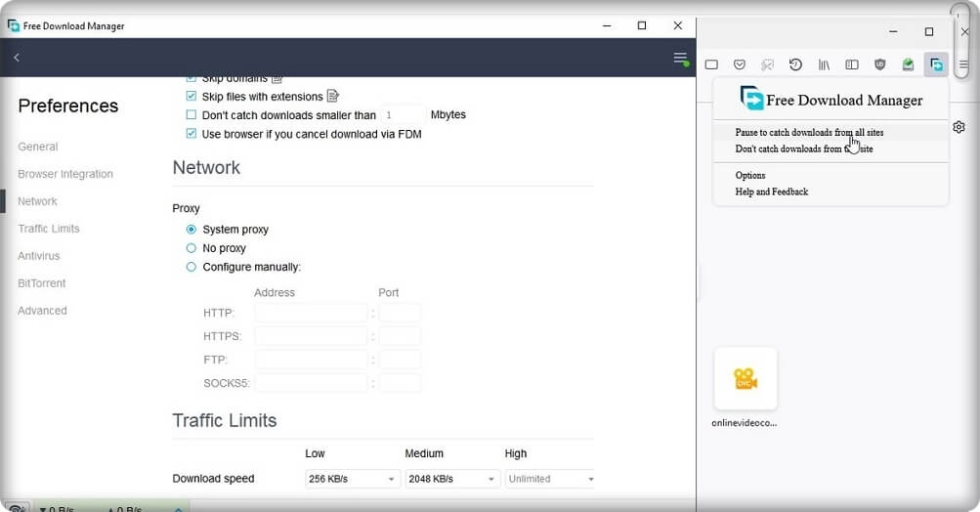Click the HTTP proxy address field
Viewport: 980px width, 512px height.
(311, 313)
